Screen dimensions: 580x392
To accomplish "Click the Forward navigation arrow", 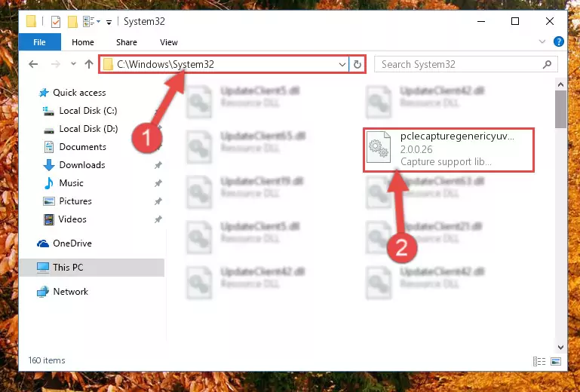I will pyautogui.click(x=56, y=64).
